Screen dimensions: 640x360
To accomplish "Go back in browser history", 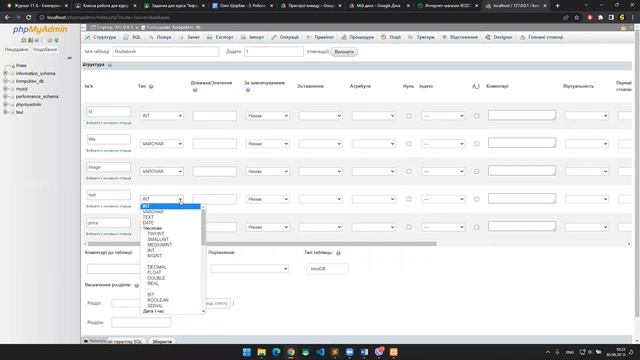I will click(x=7, y=18).
